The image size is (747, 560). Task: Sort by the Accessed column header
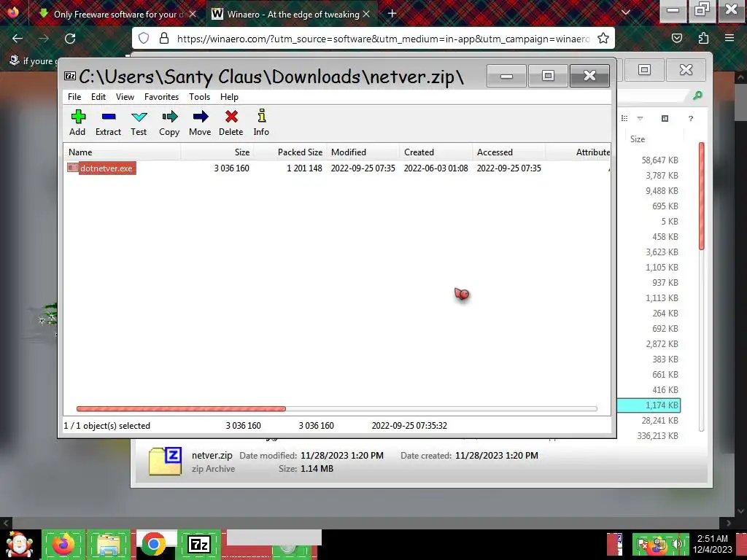(x=508, y=152)
